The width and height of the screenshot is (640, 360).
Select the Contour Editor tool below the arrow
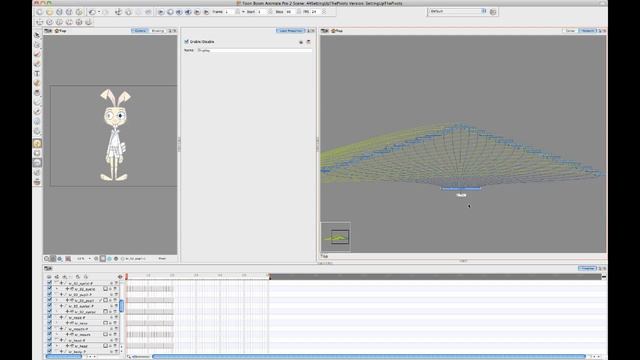point(37,45)
